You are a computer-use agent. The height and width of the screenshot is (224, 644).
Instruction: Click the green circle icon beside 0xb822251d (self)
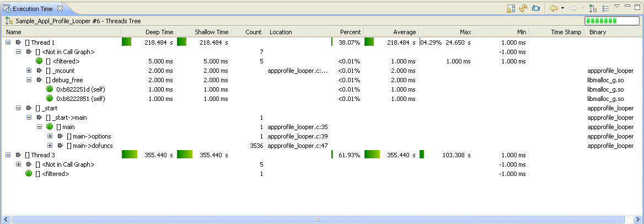point(50,89)
